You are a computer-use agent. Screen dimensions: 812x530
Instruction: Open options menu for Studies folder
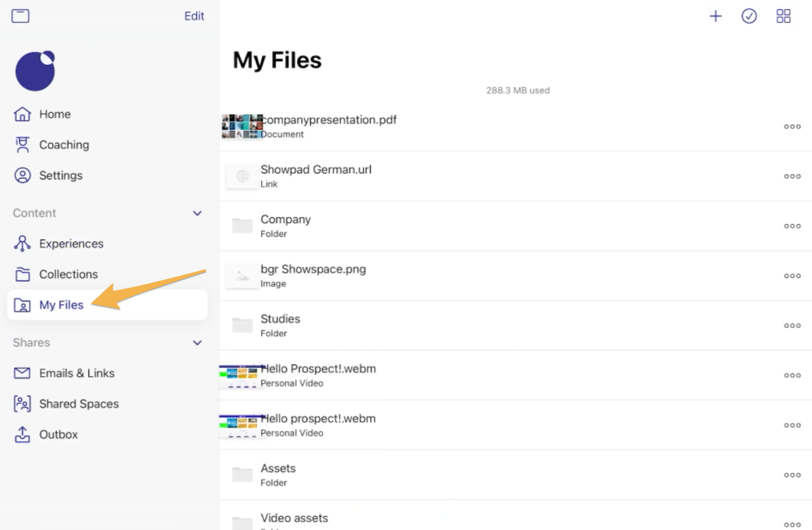[792, 325]
